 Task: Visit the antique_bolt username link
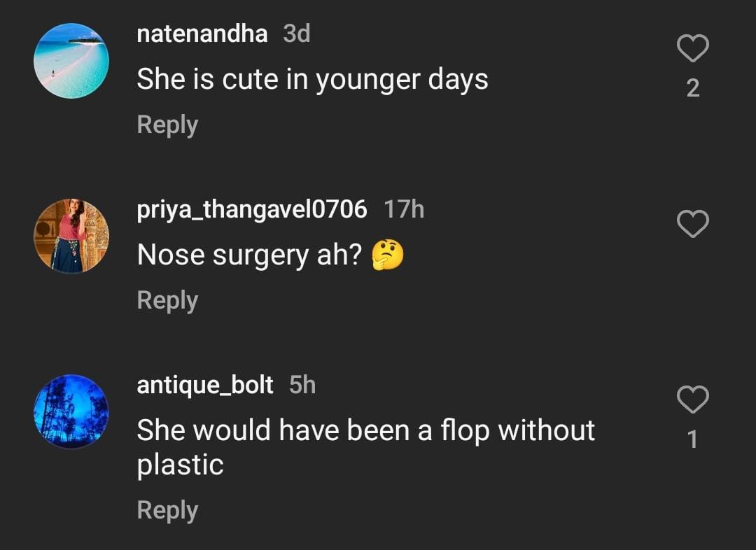coord(205,385)
